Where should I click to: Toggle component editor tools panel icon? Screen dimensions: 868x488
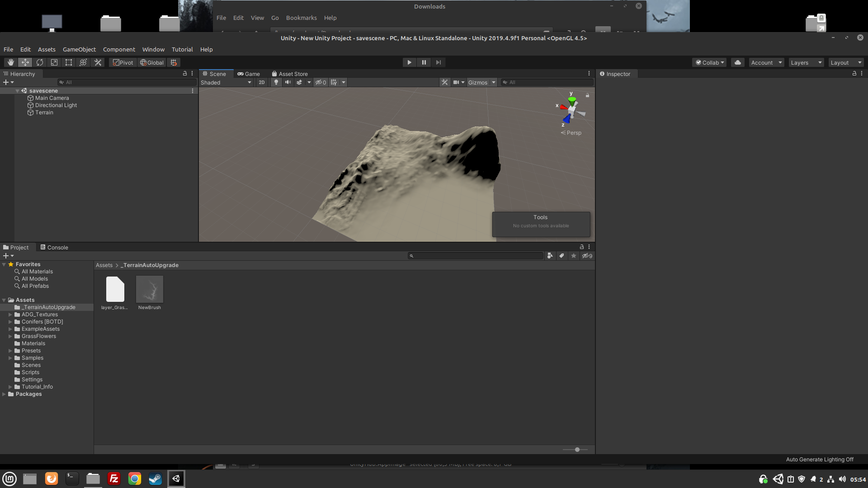tap(445, 82)
